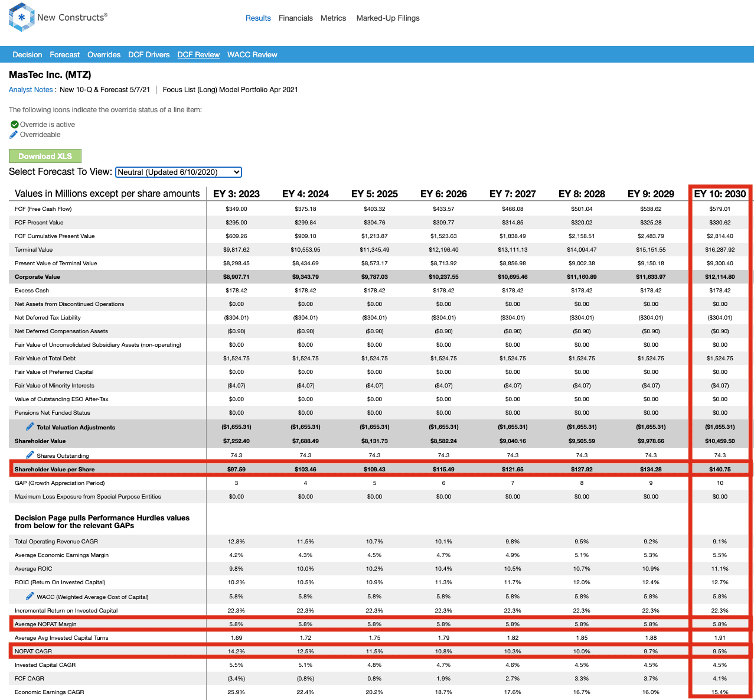Click the FCF Cumulative Present Value label

[55, 236]
